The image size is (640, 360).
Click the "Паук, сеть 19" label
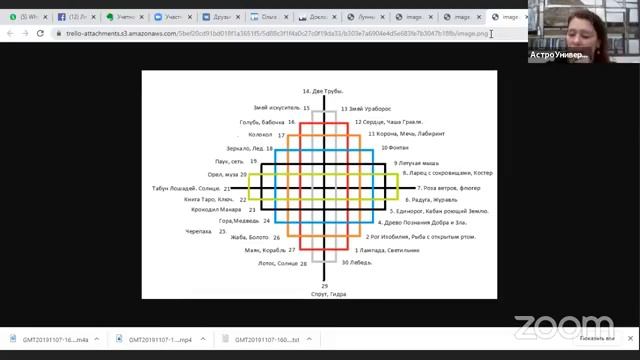[236, 161]
